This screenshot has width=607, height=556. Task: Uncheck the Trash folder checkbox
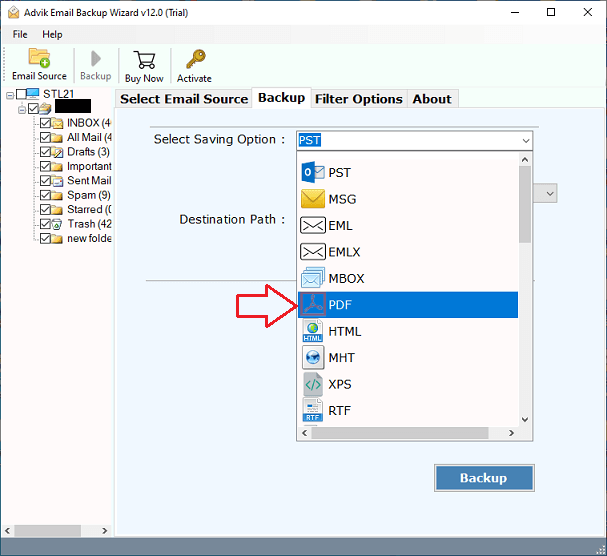tap(45, 224)
